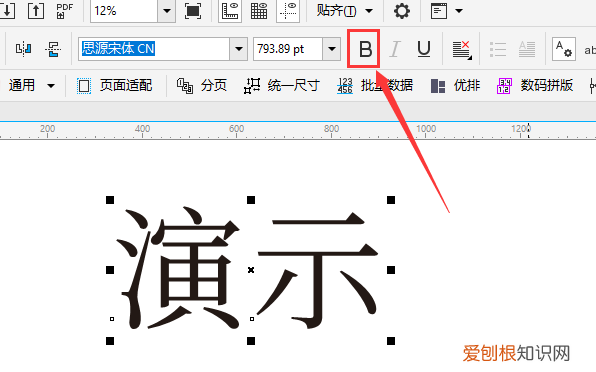Click the Publish to PDF icon

[x=64, y=11]
